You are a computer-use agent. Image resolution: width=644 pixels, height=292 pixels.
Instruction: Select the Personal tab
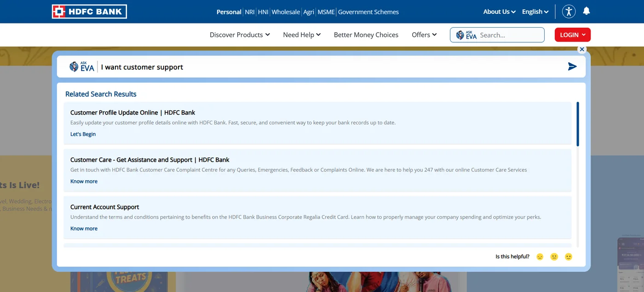point(229,12)
